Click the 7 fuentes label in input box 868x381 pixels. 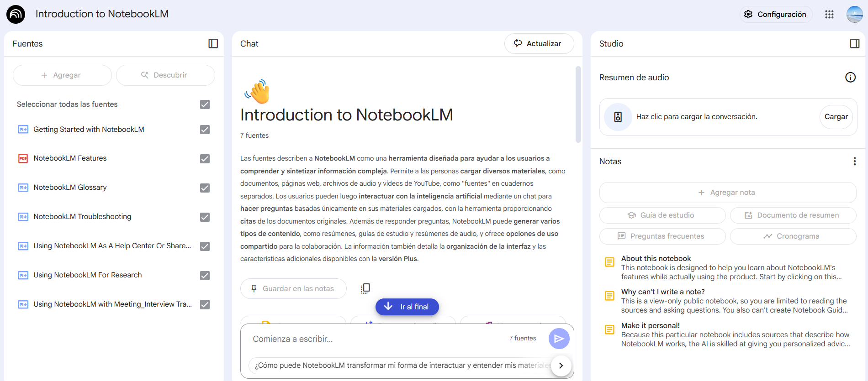coord(523,338)
